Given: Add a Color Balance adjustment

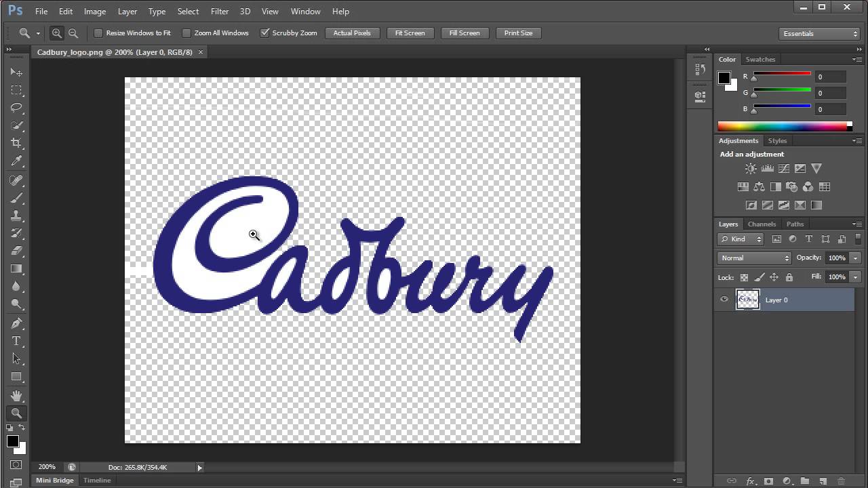Looking at the screenshot, I should tap(759, 187).
